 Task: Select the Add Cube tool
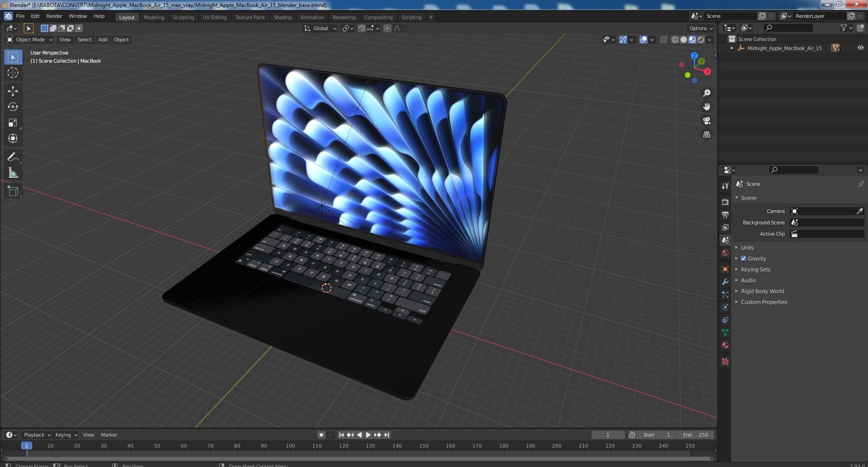(13, 191)
